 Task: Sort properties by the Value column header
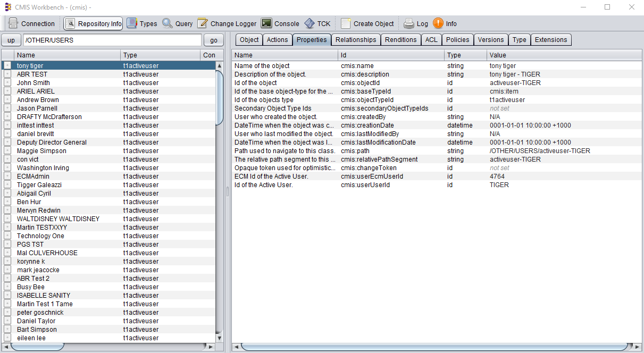pos(564,55)
